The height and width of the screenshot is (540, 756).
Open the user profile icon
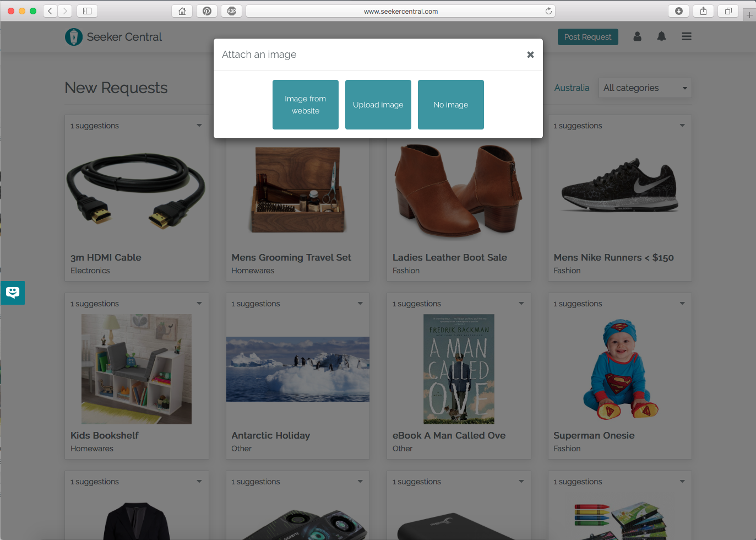tap(637, 36)
